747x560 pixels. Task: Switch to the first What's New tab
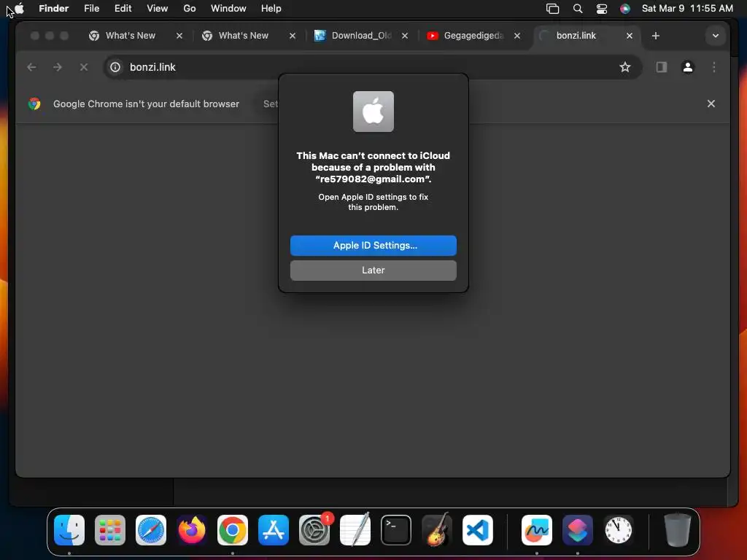[x=130, y=36]
